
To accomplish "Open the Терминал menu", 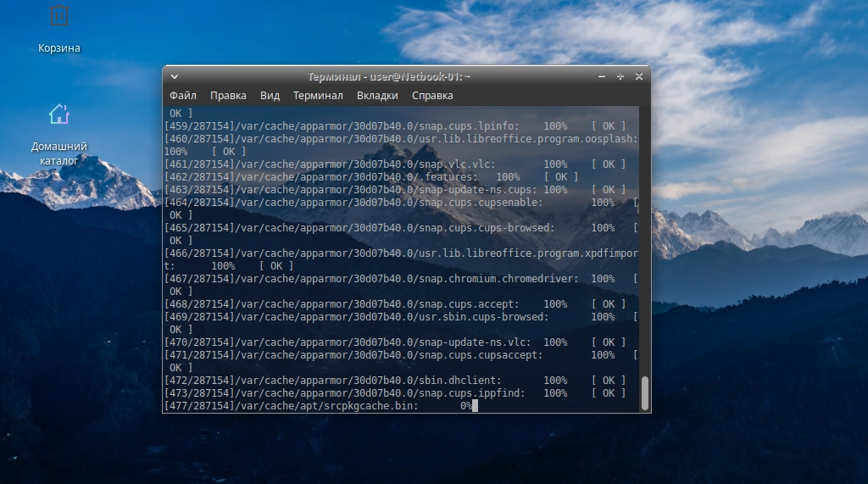I will 318,95.
